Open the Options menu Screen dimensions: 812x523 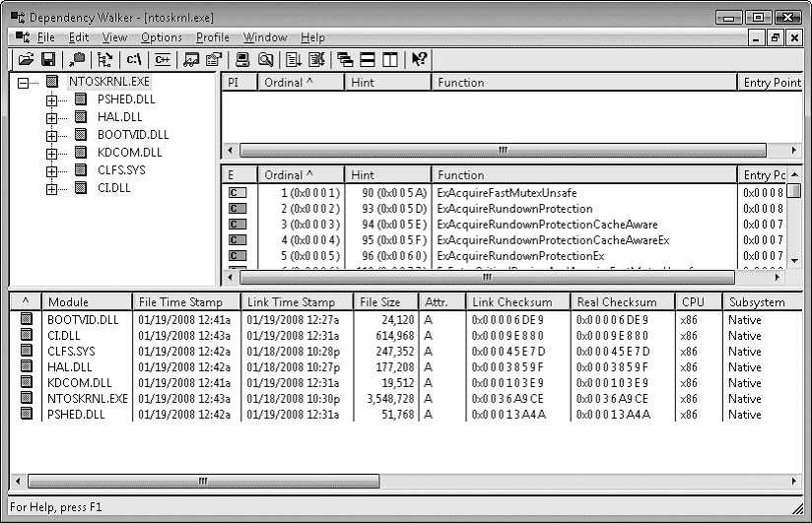(x=162, y=37)
